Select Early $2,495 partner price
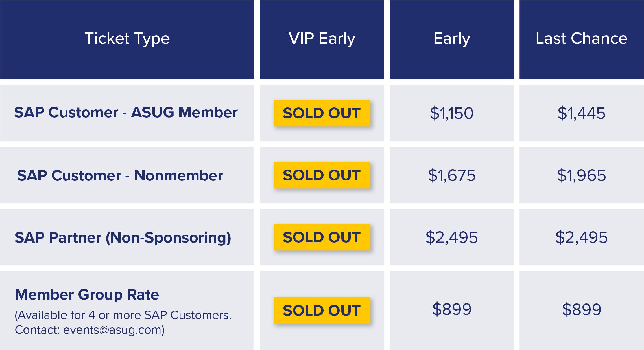 tap(452, 237)
